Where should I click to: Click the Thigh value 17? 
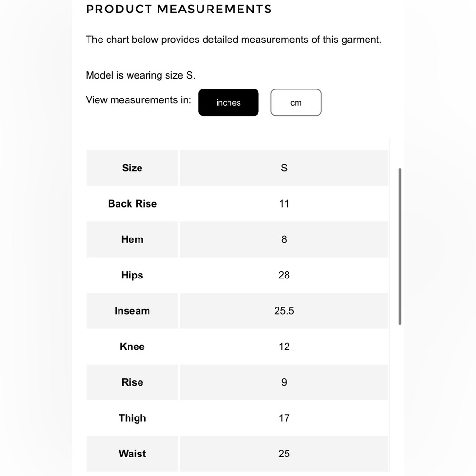[x=284, y=418]
